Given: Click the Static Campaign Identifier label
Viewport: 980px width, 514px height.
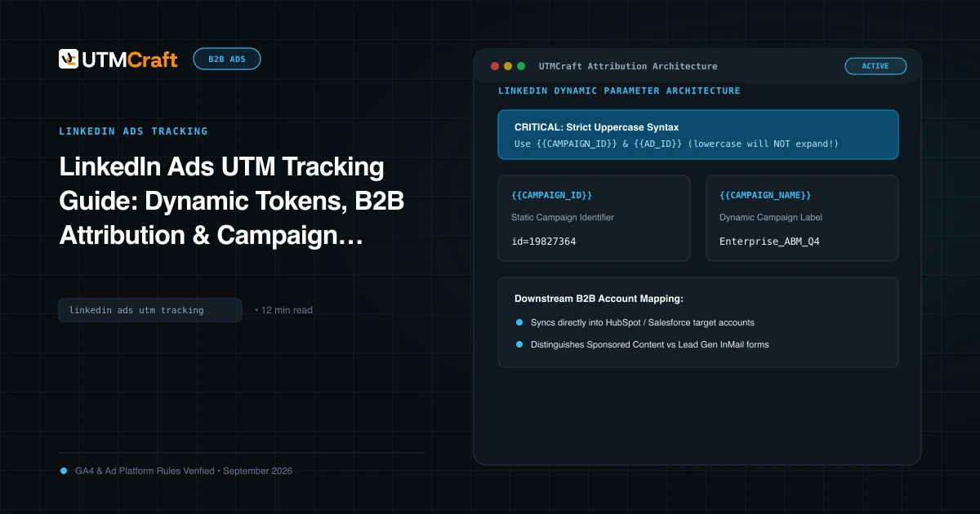Looking at the screenshot, I should (x=563, y=218).
